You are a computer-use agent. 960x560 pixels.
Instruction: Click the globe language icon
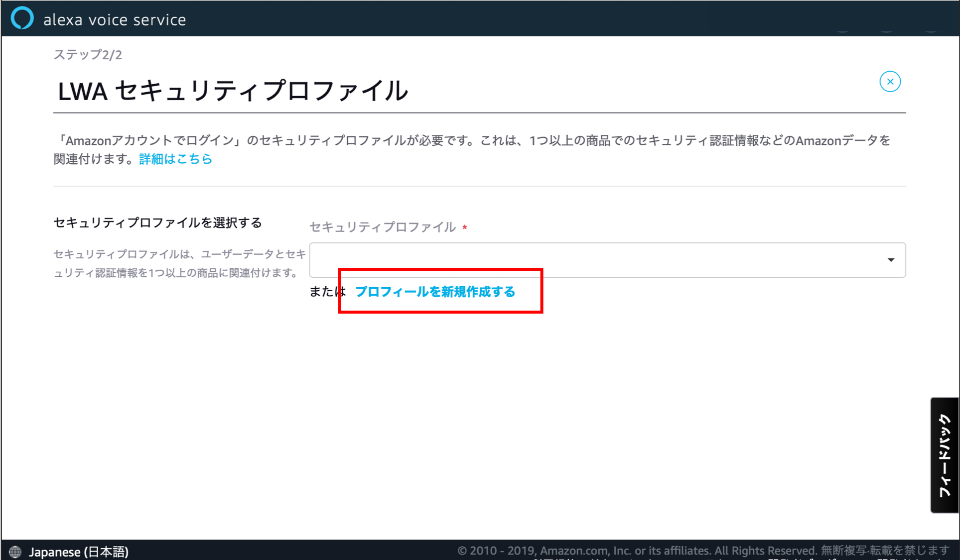coord(15,552)
